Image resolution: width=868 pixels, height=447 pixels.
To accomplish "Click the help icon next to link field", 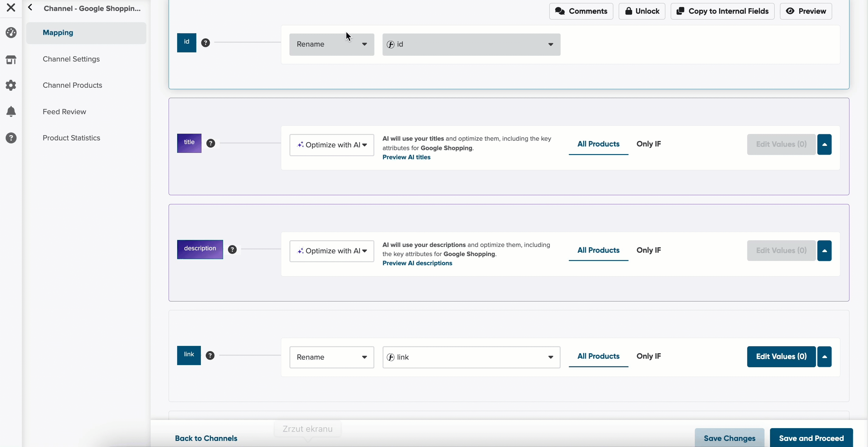I will [210, 356].
